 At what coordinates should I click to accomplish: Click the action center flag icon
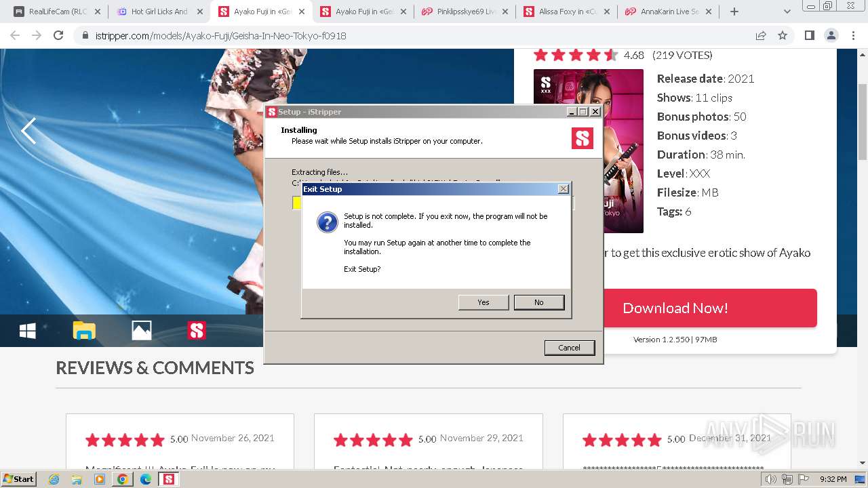[804, 479]
